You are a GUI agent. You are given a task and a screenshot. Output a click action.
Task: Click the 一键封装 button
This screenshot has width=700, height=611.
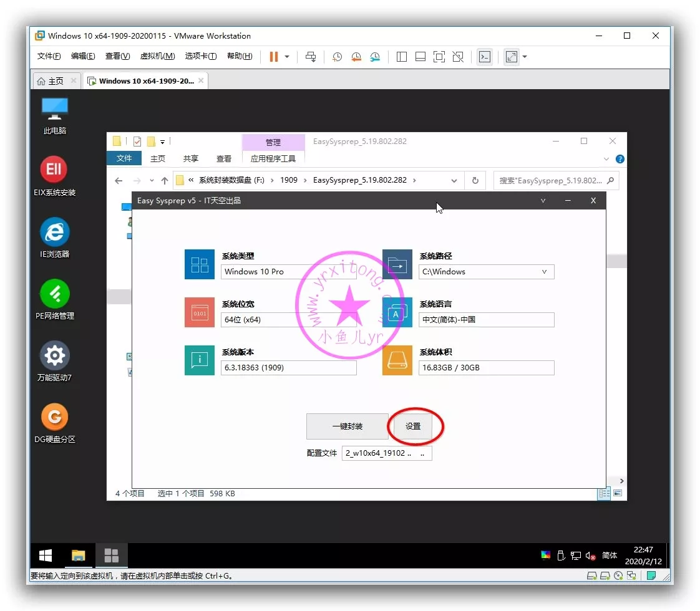click(347, 427)
